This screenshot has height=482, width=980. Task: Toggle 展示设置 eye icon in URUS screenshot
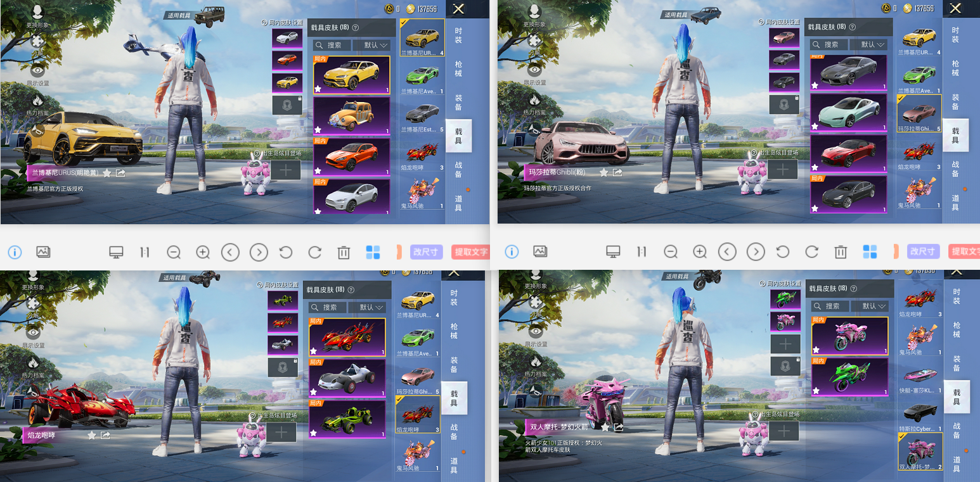[x=37, y=70]
